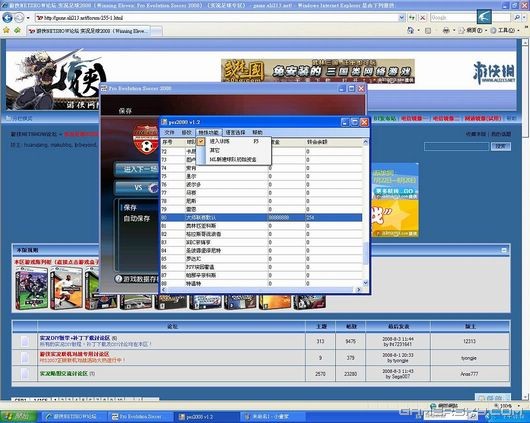Expand the address bar history dropdown
530x423 pixels.
[x=402, y=18]
